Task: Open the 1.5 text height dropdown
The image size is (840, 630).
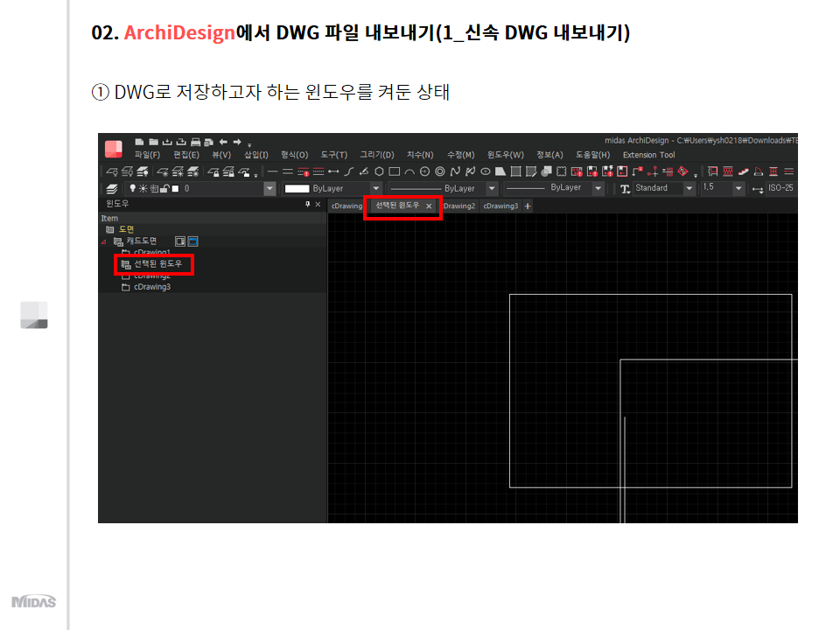Action: point(738,189)
